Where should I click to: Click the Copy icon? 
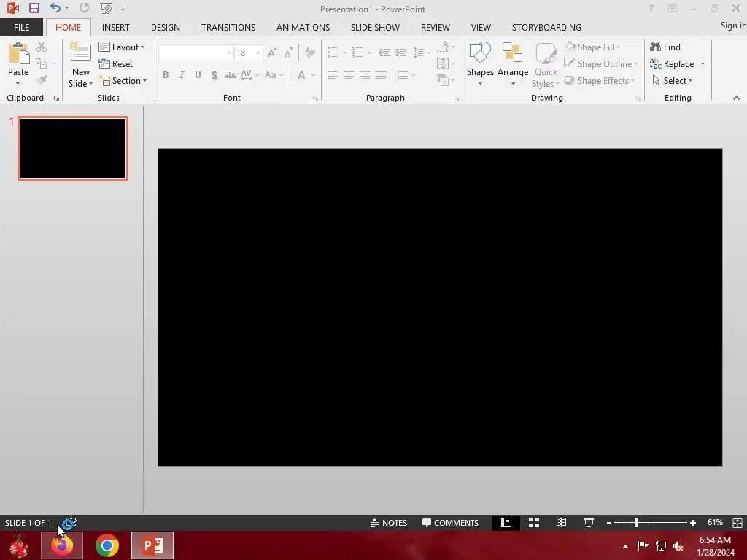(42, 63)
